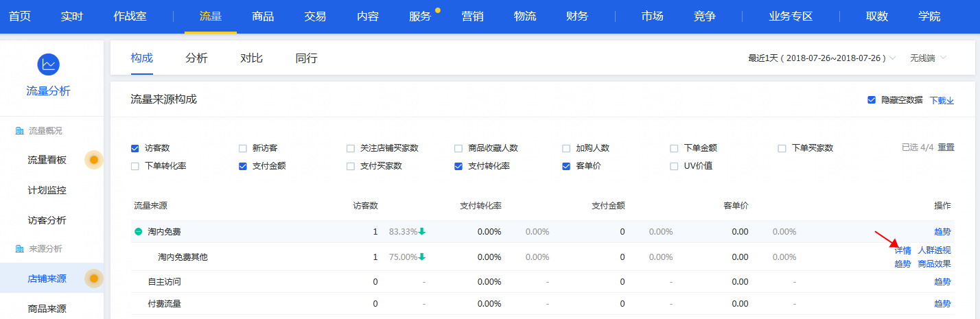Check the 支付买家数 checkbox
This screenshot has width=980, height=319.
click(350, 166)
